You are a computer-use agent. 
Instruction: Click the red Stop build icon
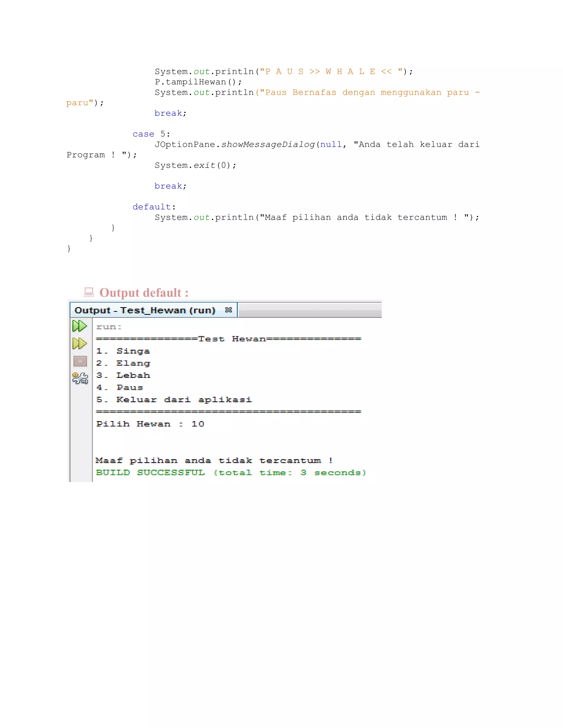(x=80, y=361)
